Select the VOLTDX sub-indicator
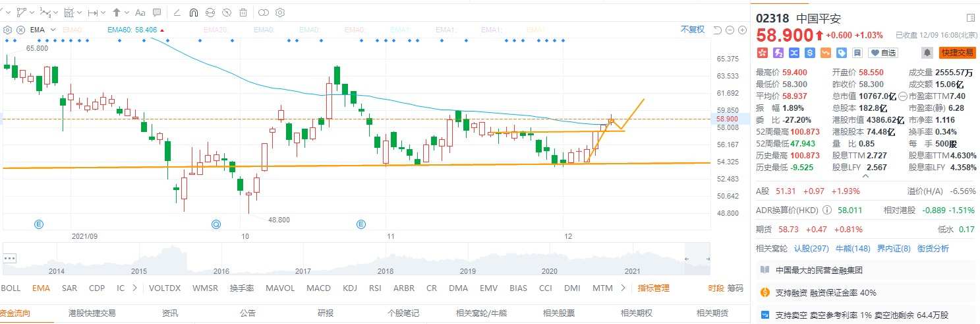 (165, 288)
